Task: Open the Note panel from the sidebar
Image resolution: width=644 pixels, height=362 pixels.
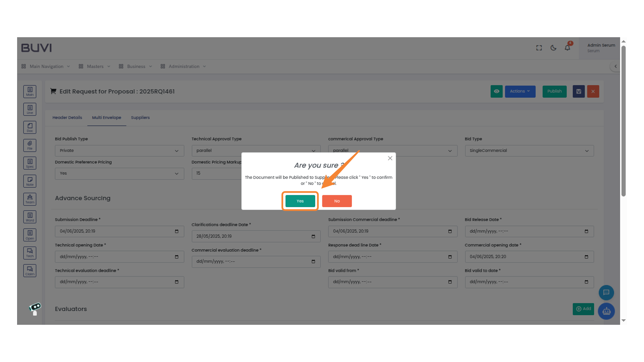Action: click(30, 181)
